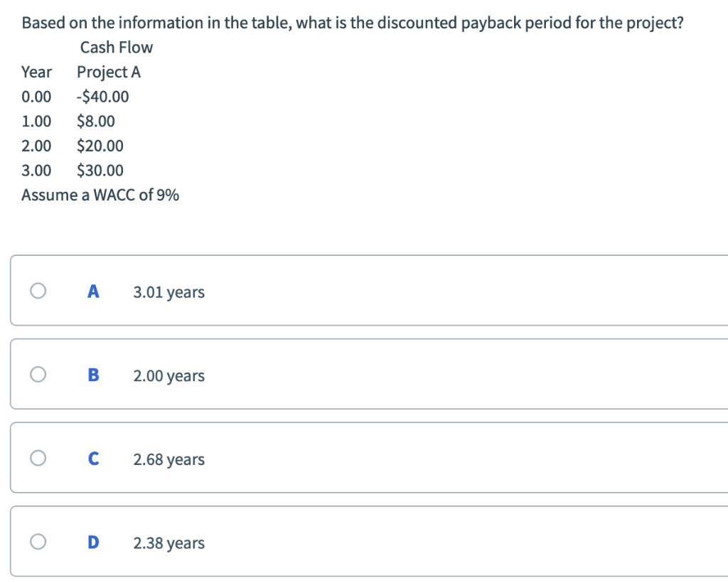Click the $8.00 cash flow value

[96, 122]
